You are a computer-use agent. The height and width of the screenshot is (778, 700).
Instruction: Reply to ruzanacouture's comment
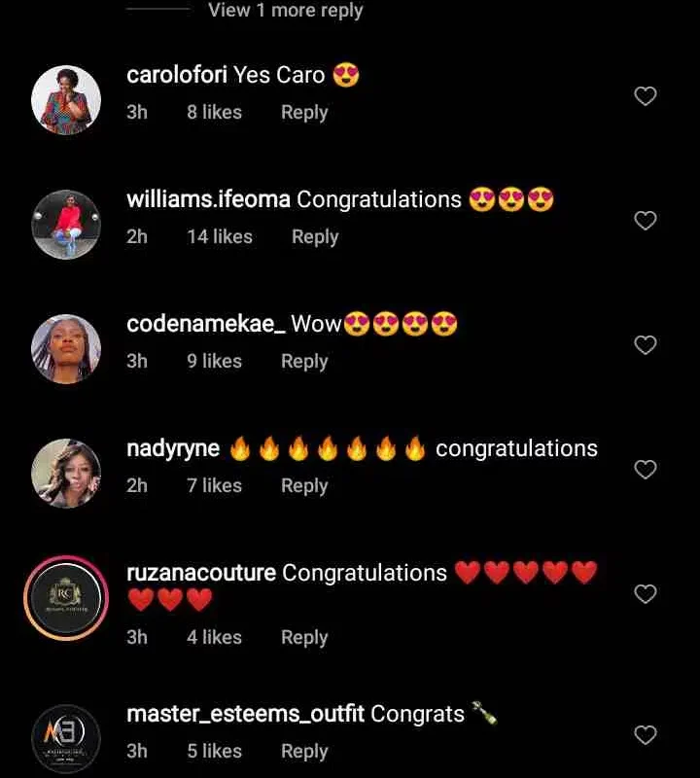click(304, 638)
